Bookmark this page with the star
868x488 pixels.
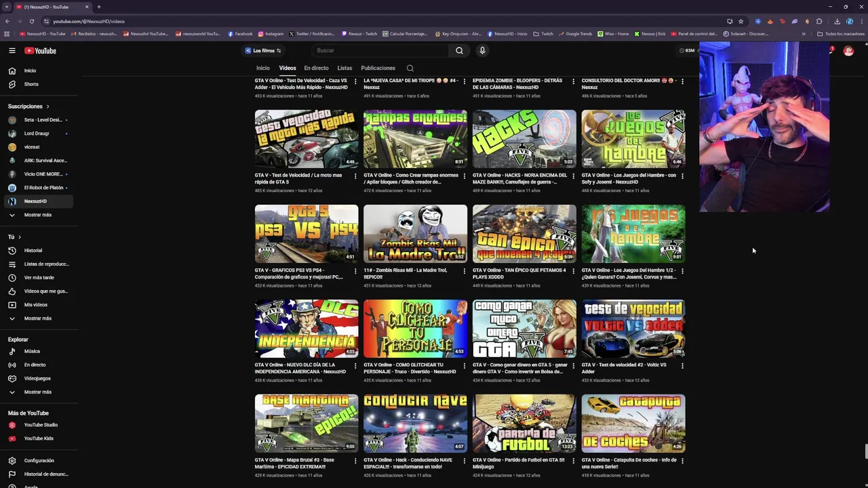(x=741, y=21)
